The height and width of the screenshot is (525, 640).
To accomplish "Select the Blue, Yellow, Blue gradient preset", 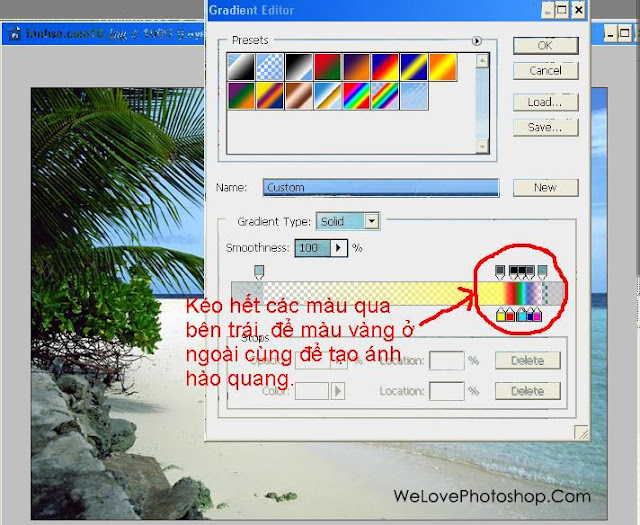I will [x=414, y=67].
